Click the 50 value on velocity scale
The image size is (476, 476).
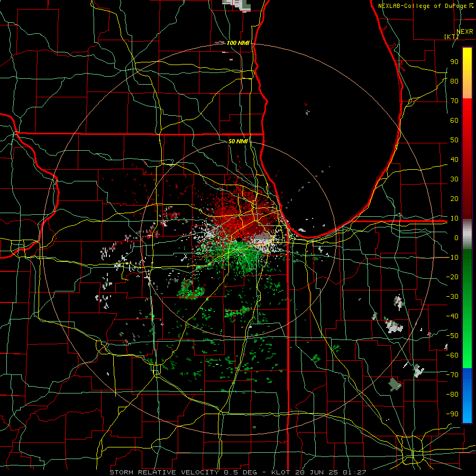454,140
